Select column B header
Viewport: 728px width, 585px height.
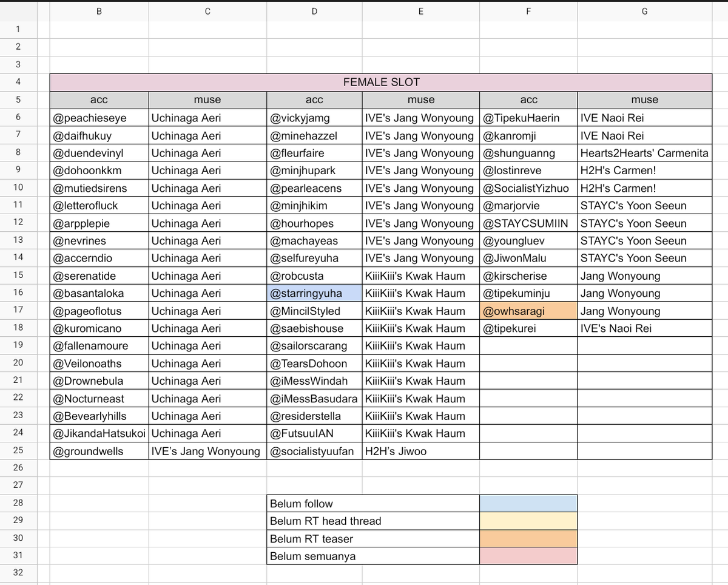pyautogui.click(x=99, y=11)
